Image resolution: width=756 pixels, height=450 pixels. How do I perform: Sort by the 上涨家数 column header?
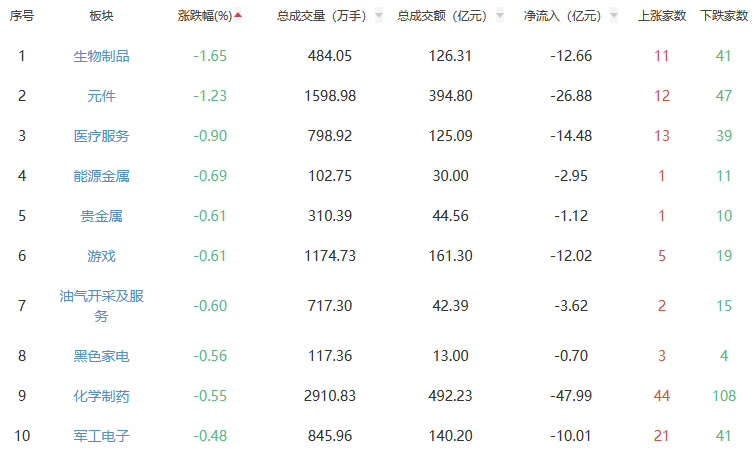tap(662, 16)
